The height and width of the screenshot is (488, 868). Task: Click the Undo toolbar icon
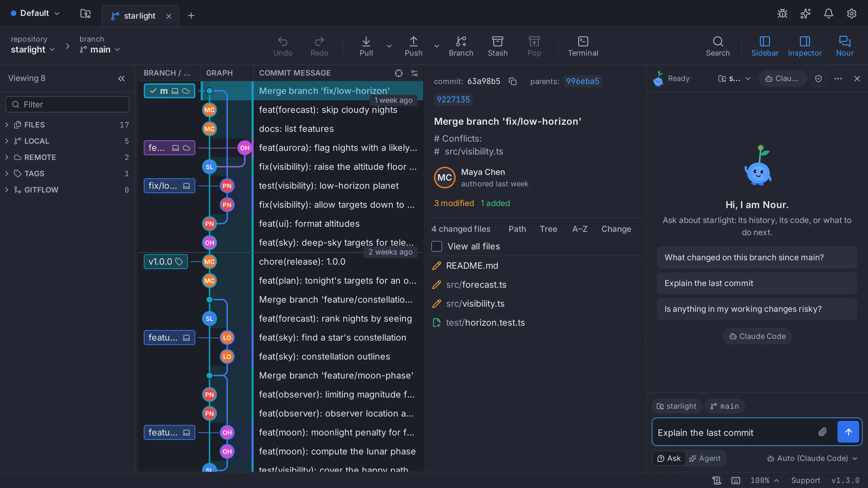[x=283, y=46]
